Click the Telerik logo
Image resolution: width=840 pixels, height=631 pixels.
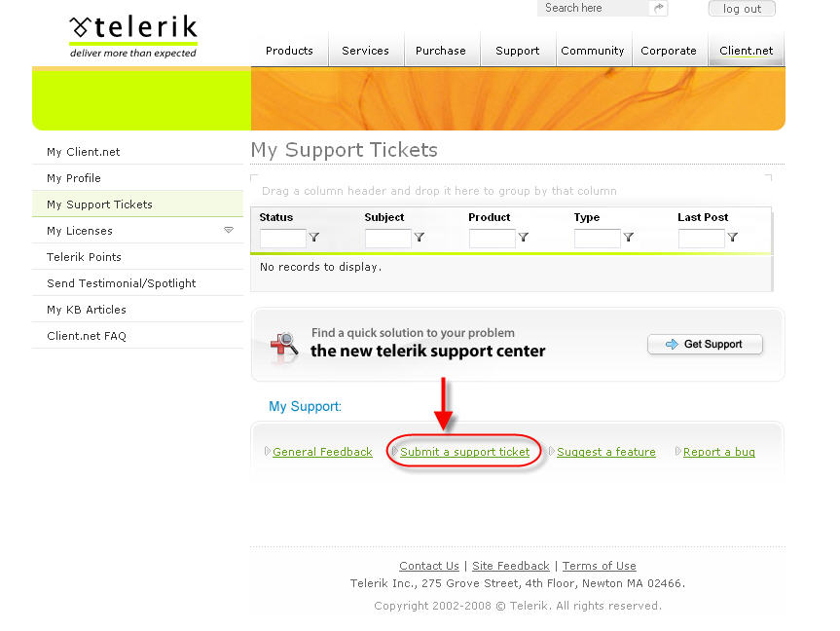click(x=133, y=36)
